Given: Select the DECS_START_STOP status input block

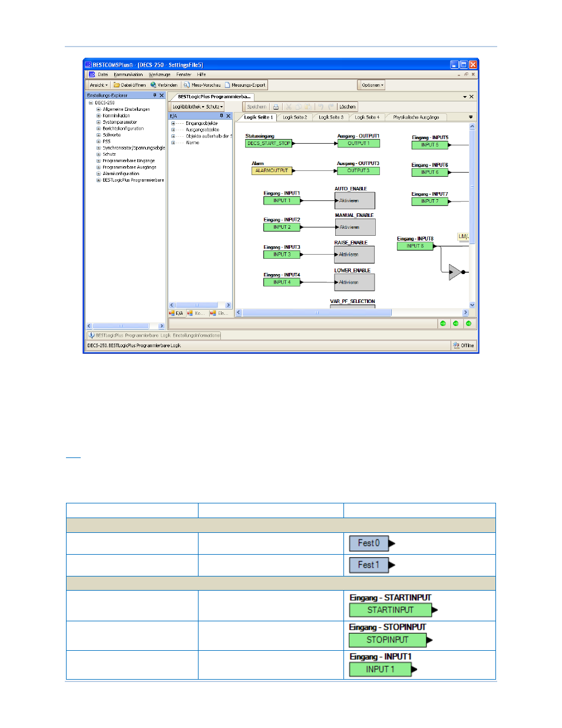Looking at the screenshot, I should (269, 143).
